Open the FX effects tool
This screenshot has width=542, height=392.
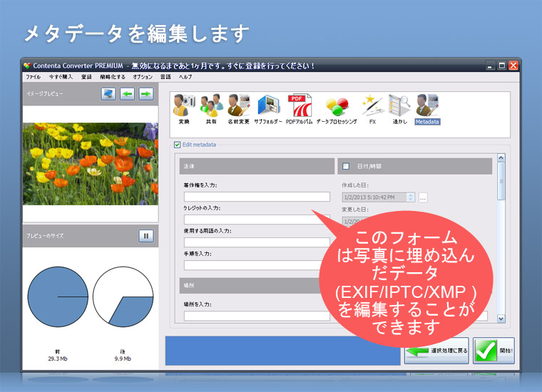pyautogui.click(x=372, y=108)
